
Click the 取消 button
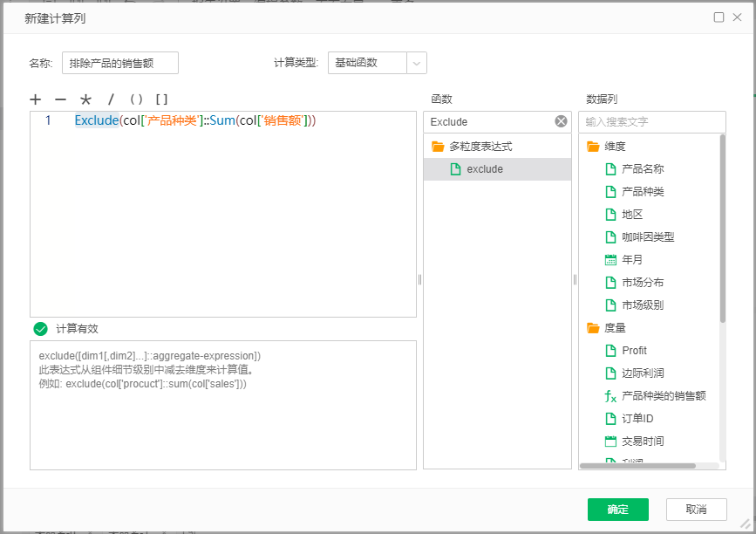click(x=696, y=510)
